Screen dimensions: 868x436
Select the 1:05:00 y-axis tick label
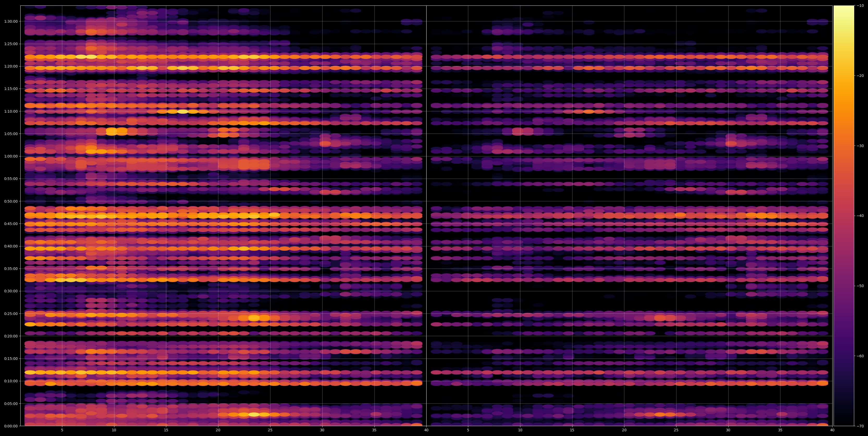coord(11,134)
